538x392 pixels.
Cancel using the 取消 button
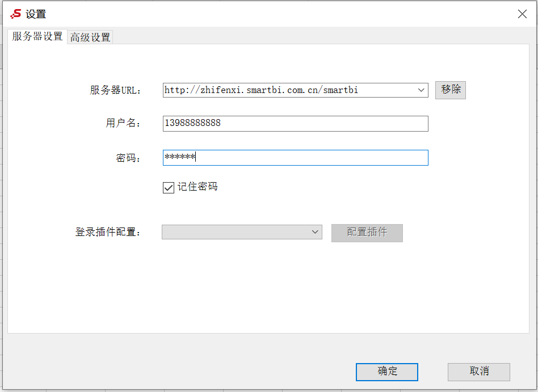click(x=478, y=372)
